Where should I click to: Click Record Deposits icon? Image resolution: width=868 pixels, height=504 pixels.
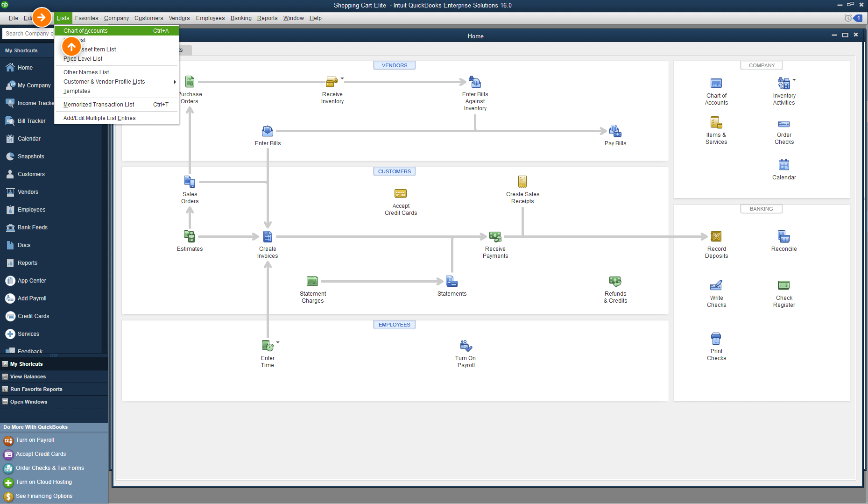[x=716, y=236]
